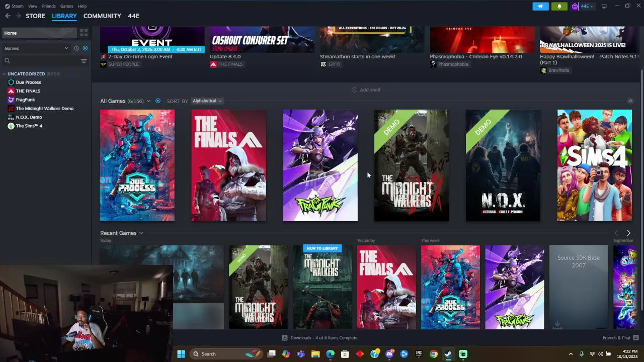The width and height of the screenshot is (644, 362).
Task: Open the Downloads status bar
Action: tap(319, 338)
